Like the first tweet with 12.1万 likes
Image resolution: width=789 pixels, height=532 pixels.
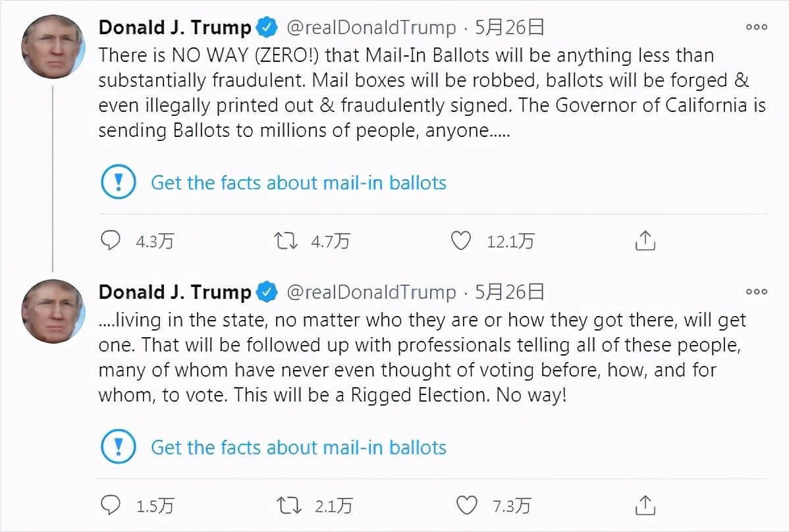(461, 241)
